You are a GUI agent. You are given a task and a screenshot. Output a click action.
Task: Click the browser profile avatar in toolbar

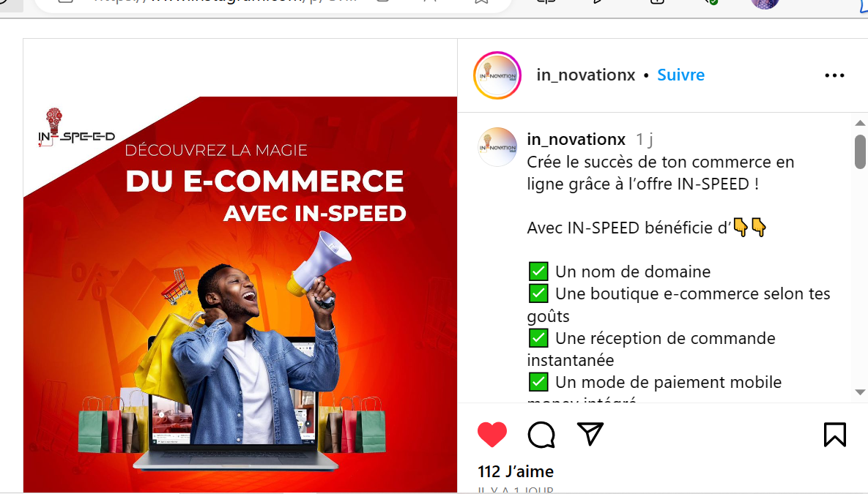(x=765, y=4)
